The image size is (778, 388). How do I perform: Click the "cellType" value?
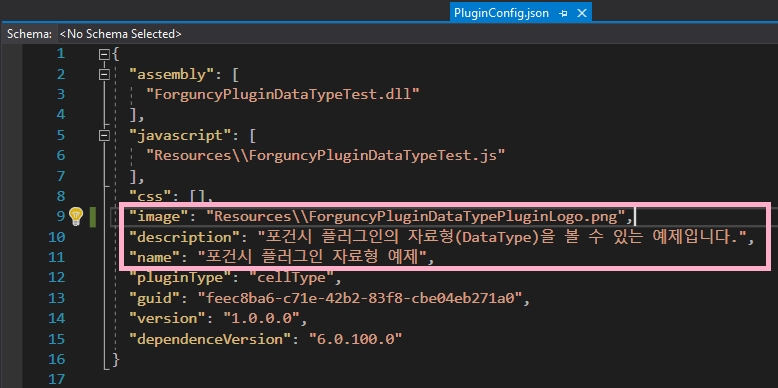click(x=291, y=278)
